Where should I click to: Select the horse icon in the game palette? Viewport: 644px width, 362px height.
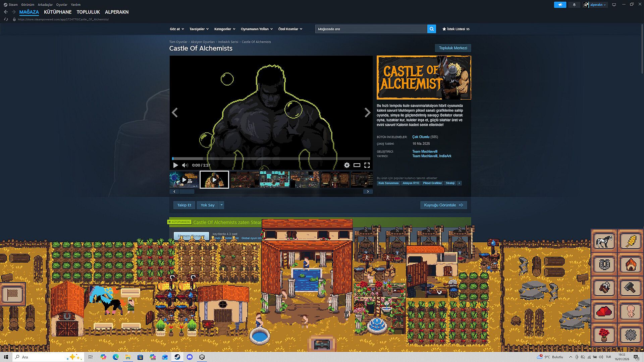[604, 241]
